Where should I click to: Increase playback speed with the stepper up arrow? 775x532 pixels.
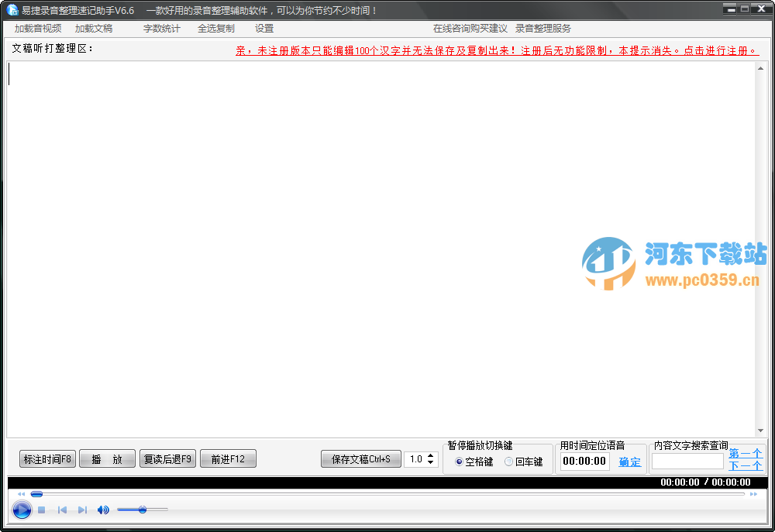click(x=431, y=455)
